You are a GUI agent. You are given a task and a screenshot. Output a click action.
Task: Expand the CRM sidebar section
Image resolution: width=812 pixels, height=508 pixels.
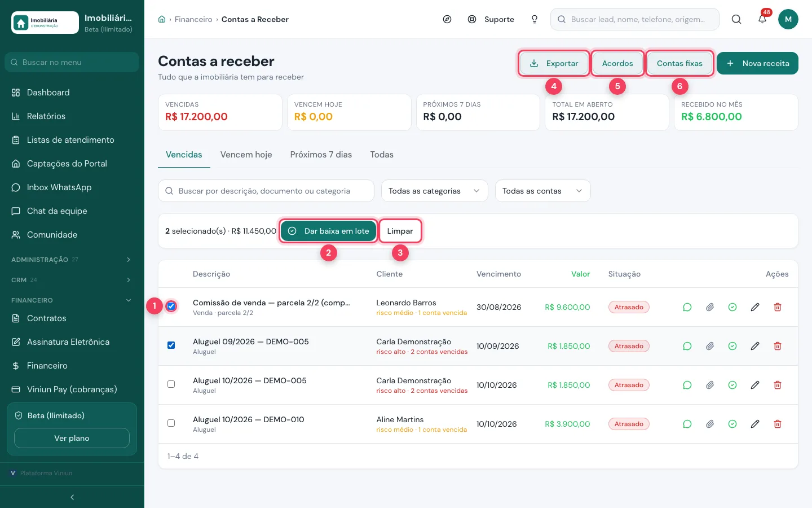(72, 280)
